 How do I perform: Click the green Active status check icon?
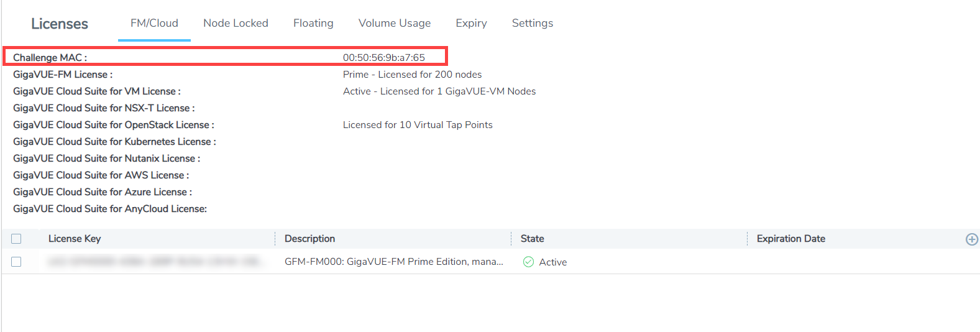(x=528, y=262)
